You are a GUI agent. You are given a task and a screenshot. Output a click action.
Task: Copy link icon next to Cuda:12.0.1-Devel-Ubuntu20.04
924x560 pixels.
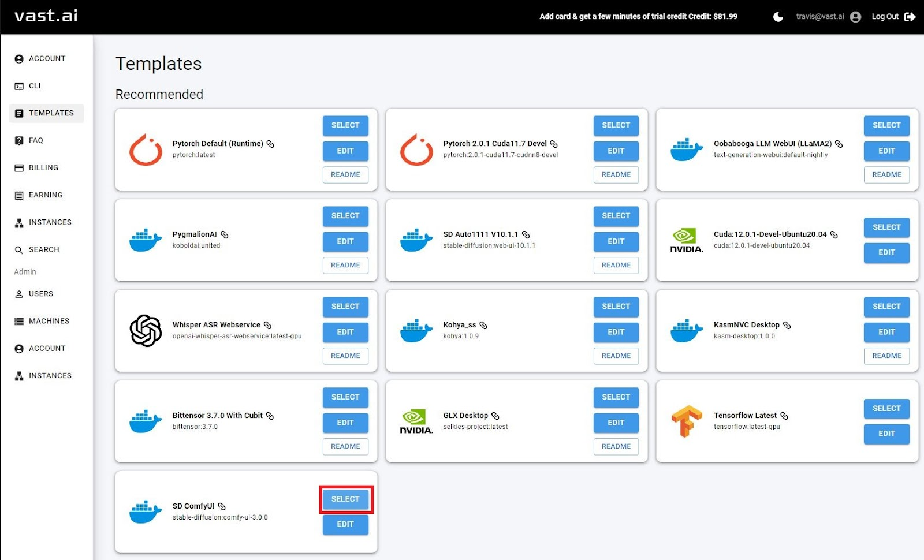point(834,234)
